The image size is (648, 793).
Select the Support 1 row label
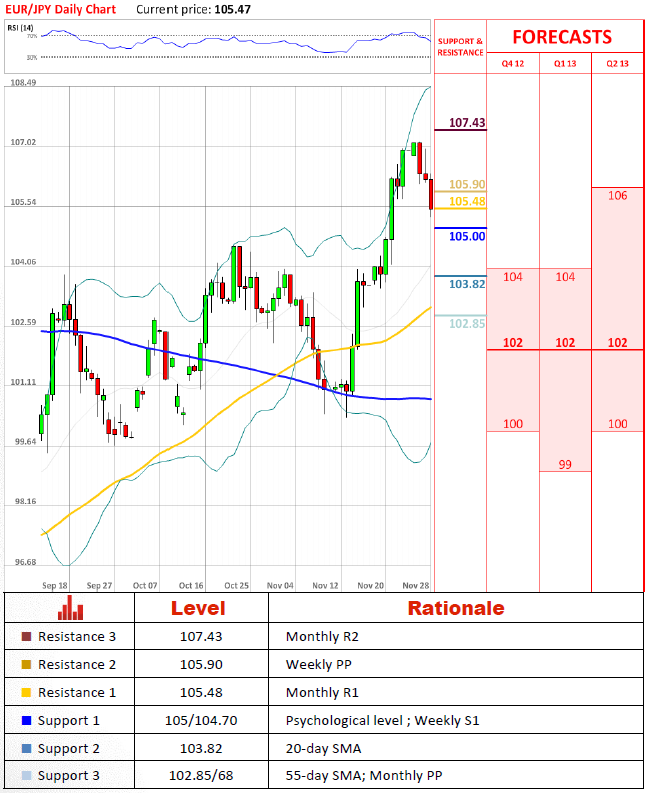tap(69, 721)
